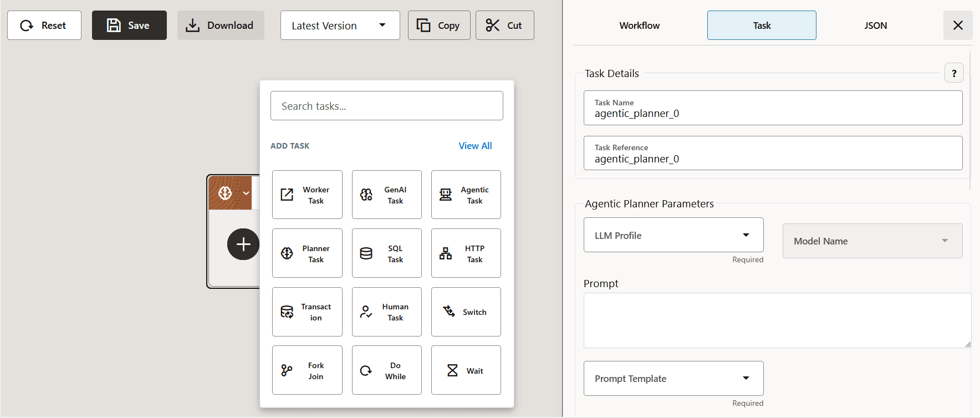The height and width of the screenshot is (418, 980).
Task: Edit the Task Name field
Action: tap(773, 108)
